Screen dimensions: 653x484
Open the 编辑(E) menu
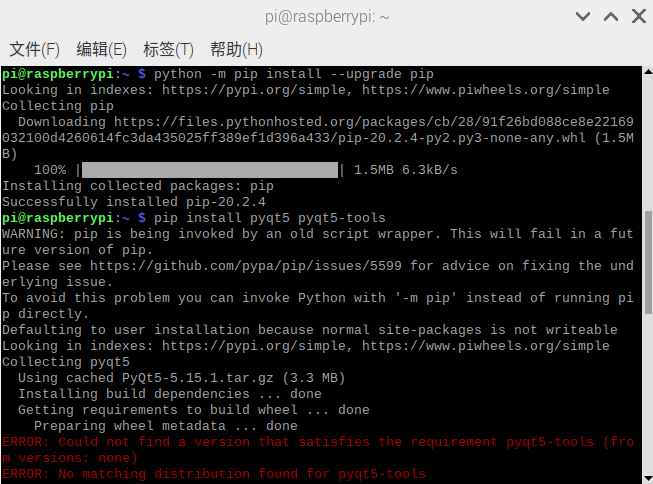101,49
